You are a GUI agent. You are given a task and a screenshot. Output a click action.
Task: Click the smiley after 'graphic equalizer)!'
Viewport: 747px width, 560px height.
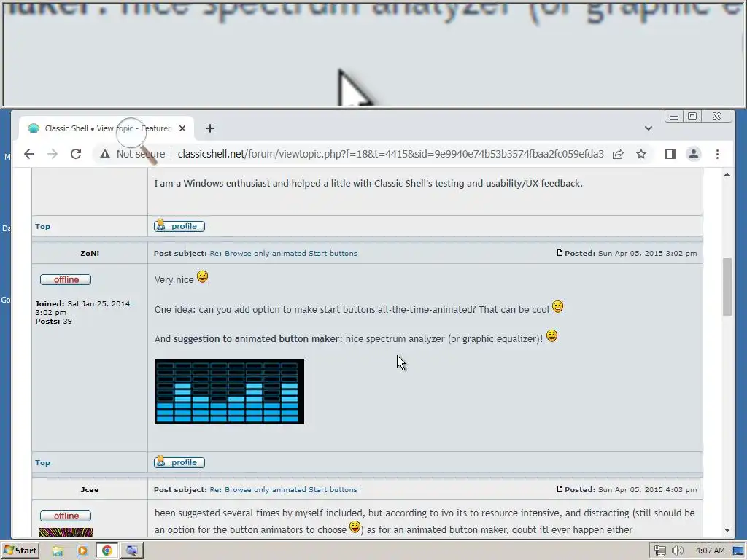pyautogui.click(x=551, y=335)
